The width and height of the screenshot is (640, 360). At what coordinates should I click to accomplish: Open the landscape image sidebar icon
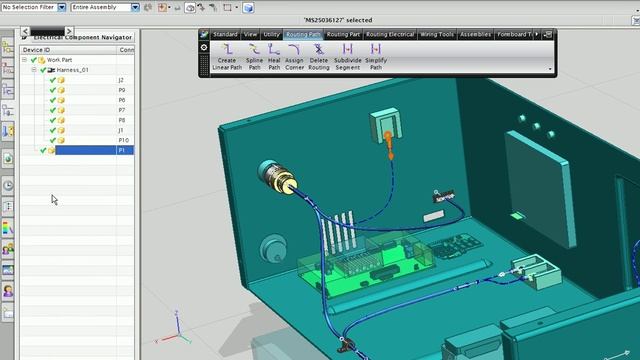pyautogui.click(x=8, y=270)
